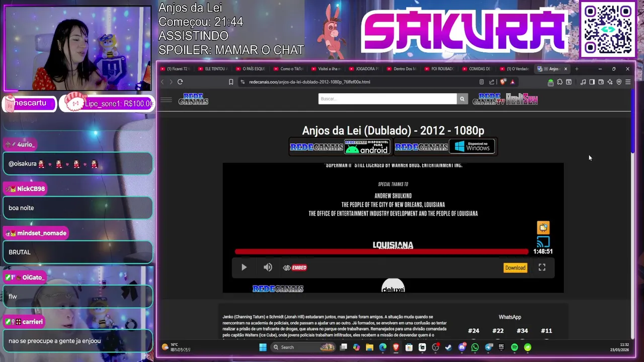
Task: Open the EMBED code option
Action: (x=295, y=267)
